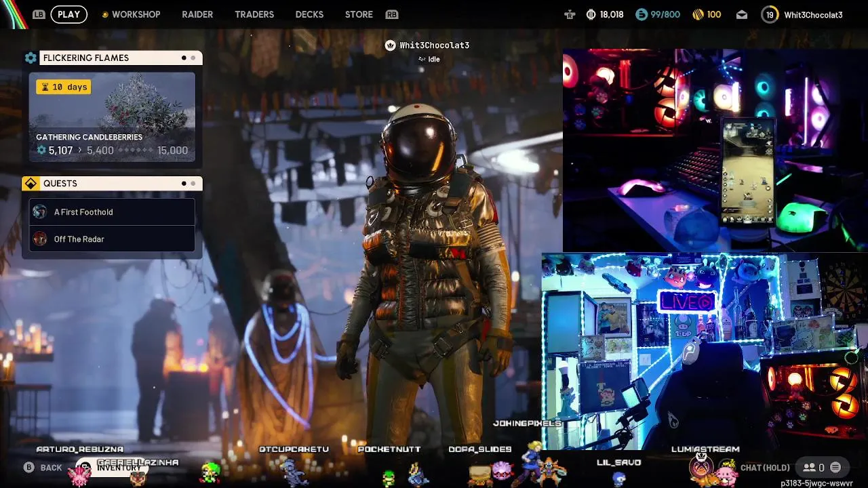Open the mail envelope icon
Image resolution: width=868 pixels, height=488 pixels.
coord(742,14)
